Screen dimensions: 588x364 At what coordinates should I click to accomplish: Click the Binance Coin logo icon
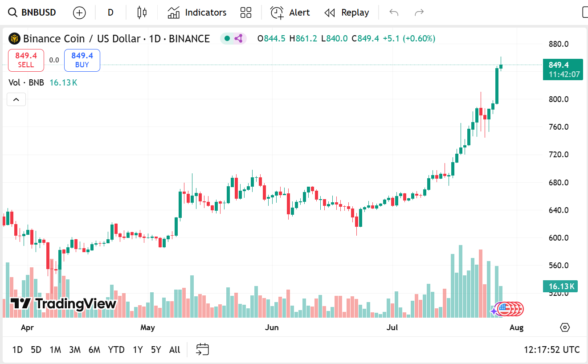(x=15, y=39)
